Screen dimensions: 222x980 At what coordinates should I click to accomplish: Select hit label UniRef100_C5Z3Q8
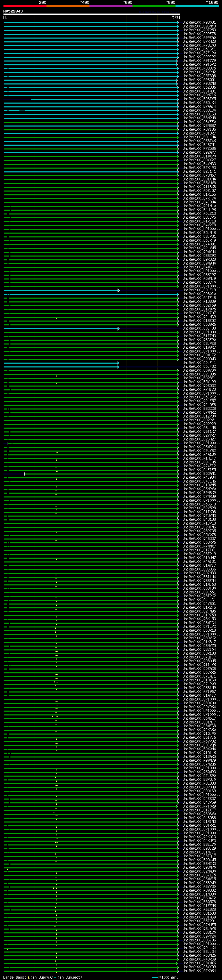tap(199, 76)
